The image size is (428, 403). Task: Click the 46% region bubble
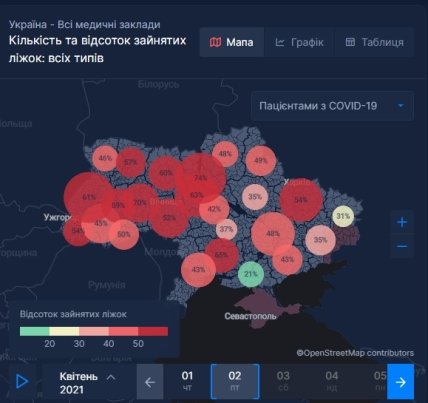tap(105, 158)
